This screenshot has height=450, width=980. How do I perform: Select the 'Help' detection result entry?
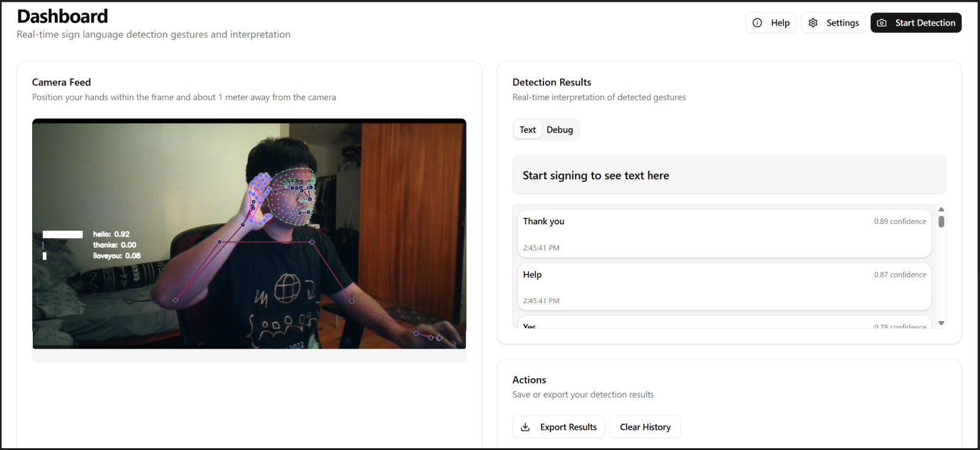pos(724,286)
